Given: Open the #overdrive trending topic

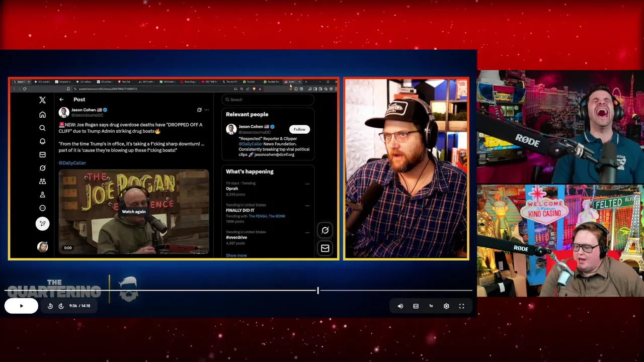Looking at the screenshot, I should [x=236, y=237].
